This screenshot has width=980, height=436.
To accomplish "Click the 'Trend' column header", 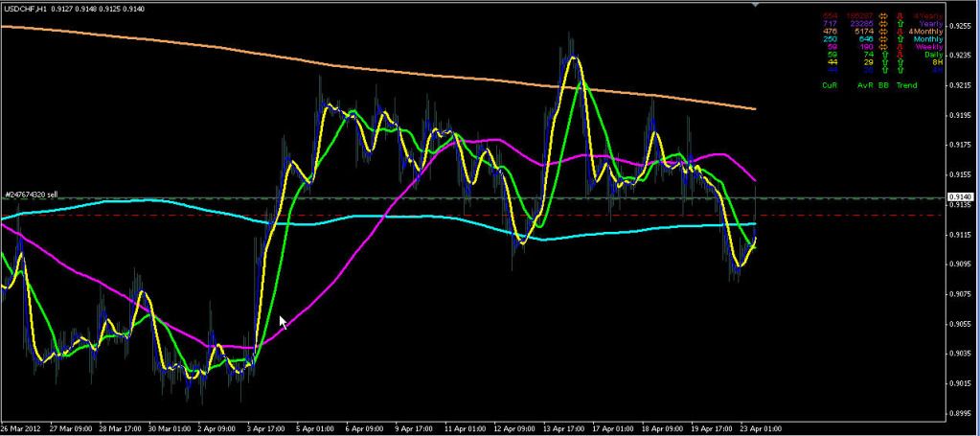I will click(x=907, y=85).
